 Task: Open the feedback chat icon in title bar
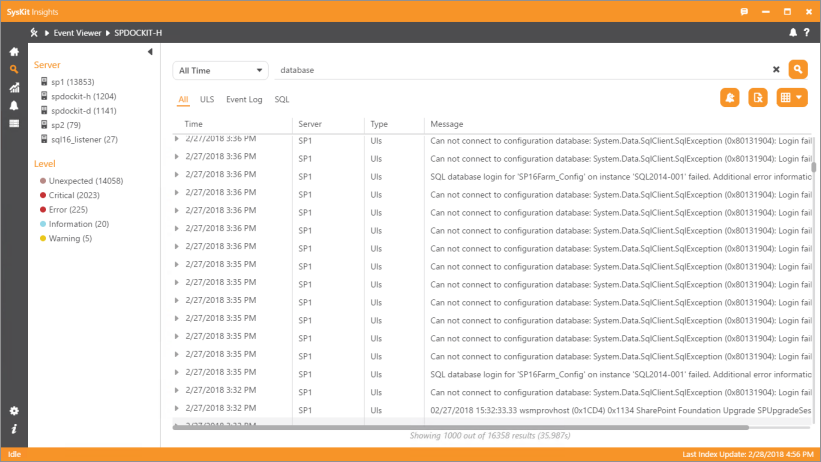(744, 12)
